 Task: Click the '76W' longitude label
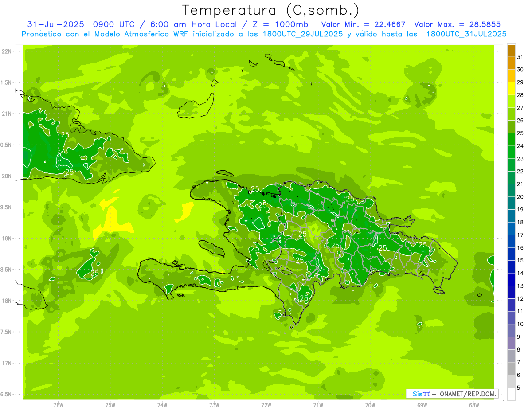[58, 405]
